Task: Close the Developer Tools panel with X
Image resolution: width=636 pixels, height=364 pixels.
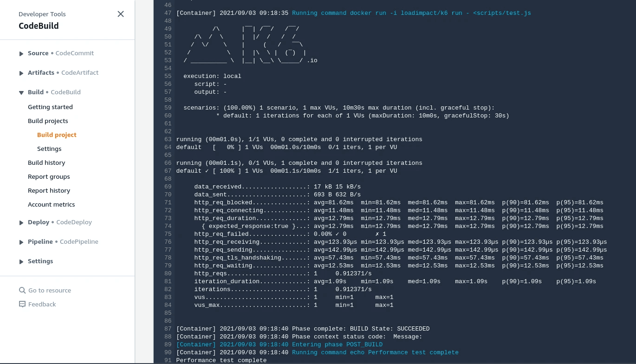Action: point(120,14)
